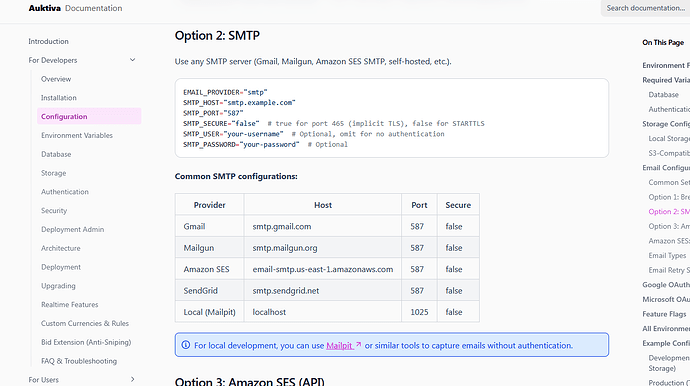Jump to Option 3 in On This Page
The image size is (690, 386).
[x=669, y=226]
